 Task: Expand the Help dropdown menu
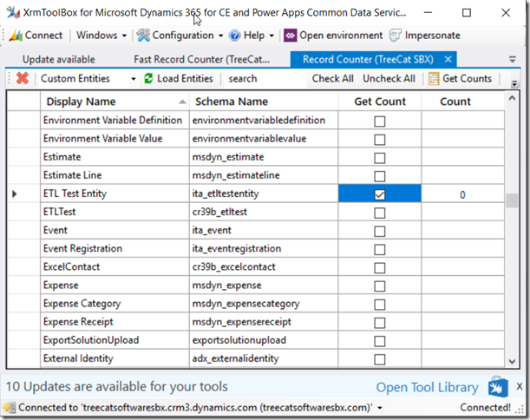[272, 36]
